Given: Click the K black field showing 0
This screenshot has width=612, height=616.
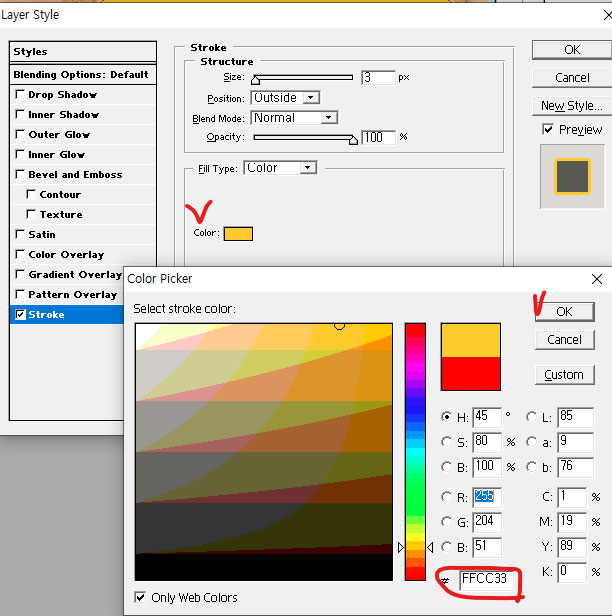Looking at the screenshot, I should 572,571.
